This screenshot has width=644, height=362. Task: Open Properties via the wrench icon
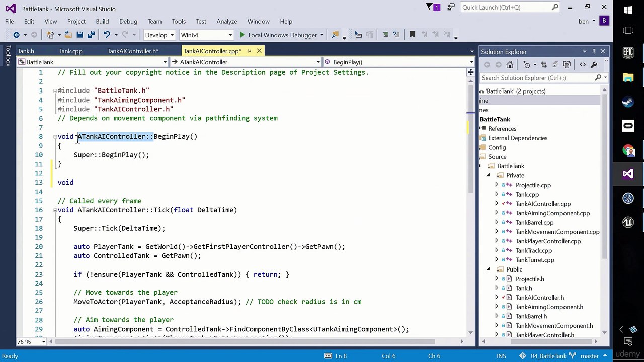(x=594, y=65)
